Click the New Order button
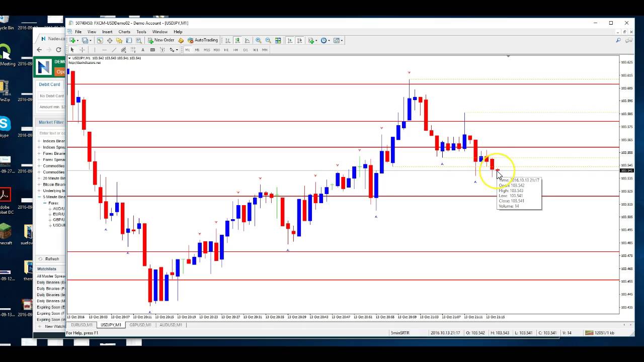The width and height of the screenshot is (644, 362). pyautogui.click(x=160, y=40)
